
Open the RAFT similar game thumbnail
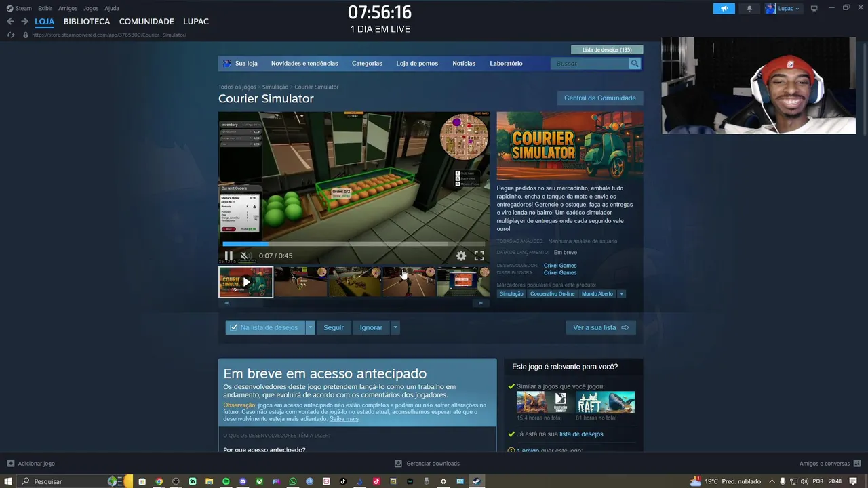(x=606, y=403)
